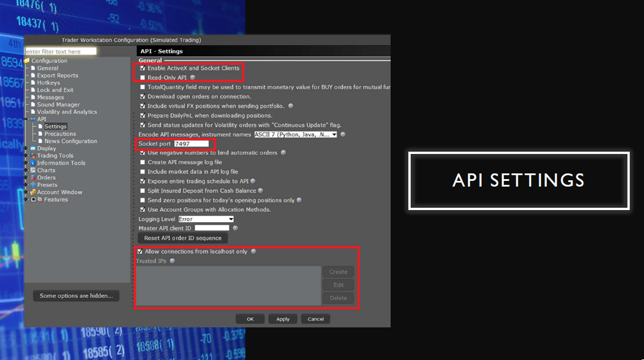Show help for virtual FX positions option
The height and width of the screenshot is (360, 644).
291,106
